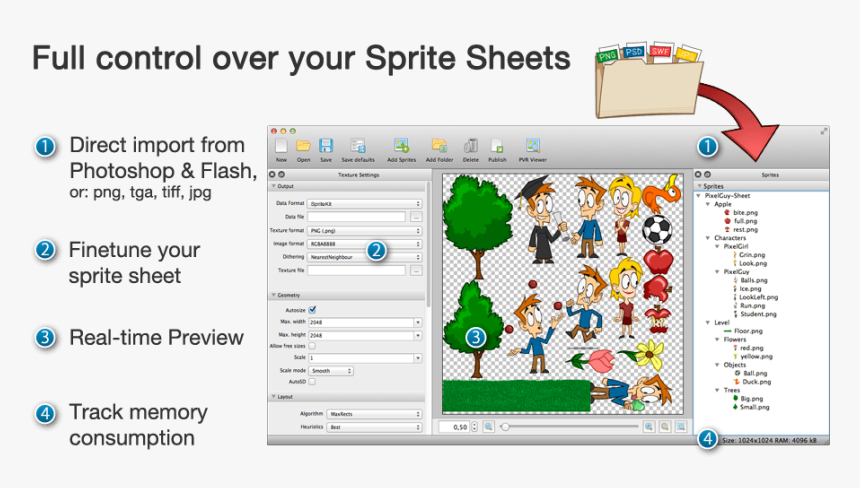The width and height of the screenshot is (860, 488).
Task: Click the Ball.png soccer ball icon
Action: [738, 373]
